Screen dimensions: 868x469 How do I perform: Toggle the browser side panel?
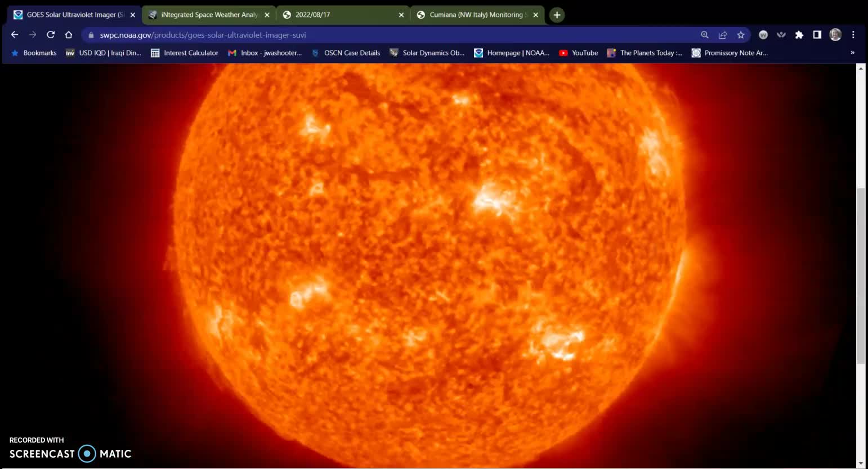[x=817, y=35]
